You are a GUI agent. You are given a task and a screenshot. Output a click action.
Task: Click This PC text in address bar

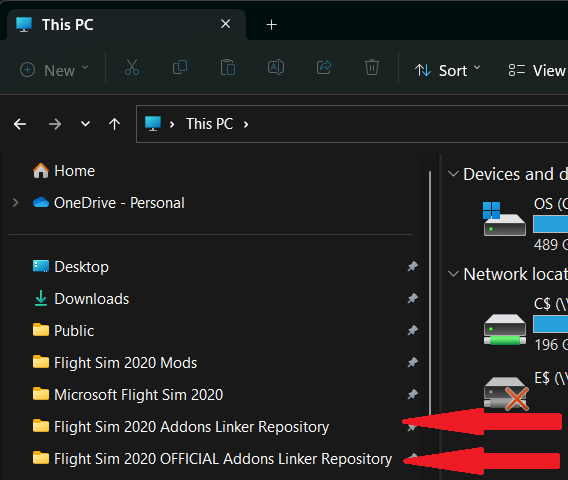point(209,124)
